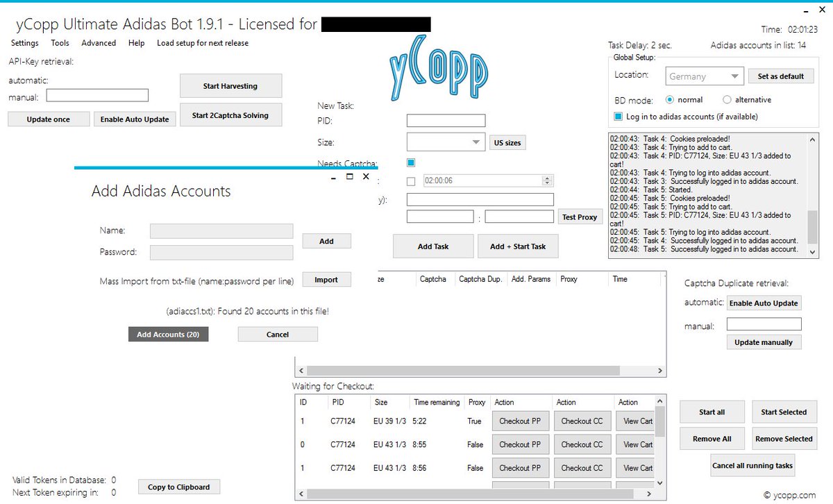Select the normal BD mode radio

[x=670, y=100]
